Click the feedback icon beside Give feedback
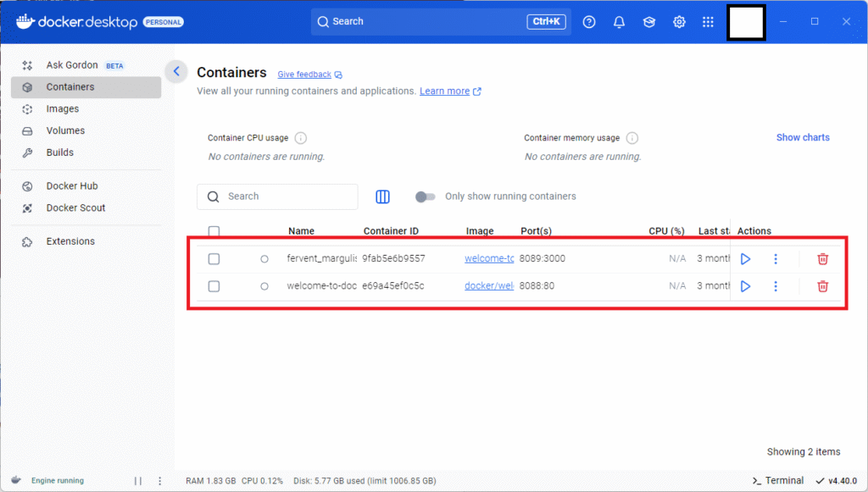Screen dimensions: 868x492 tap(338, 75)
